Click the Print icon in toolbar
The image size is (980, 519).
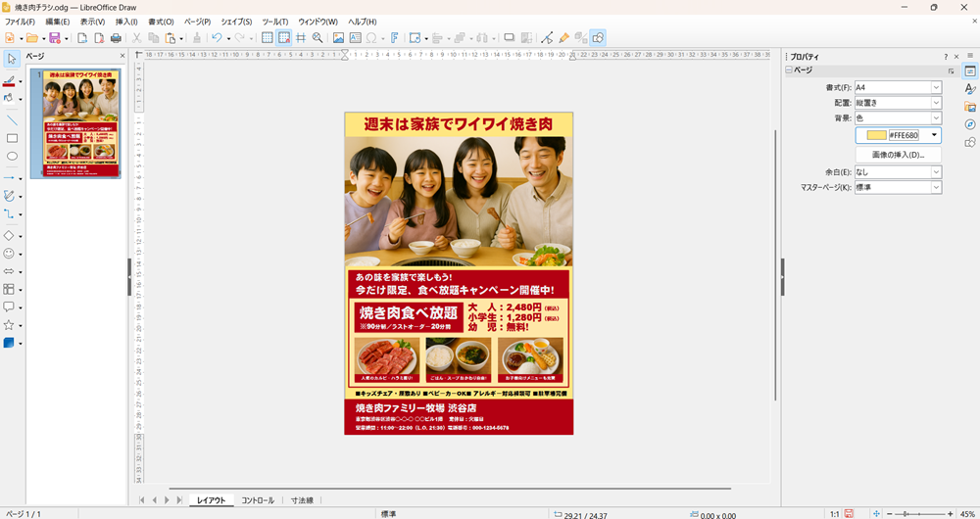click(x=116, y=38)
